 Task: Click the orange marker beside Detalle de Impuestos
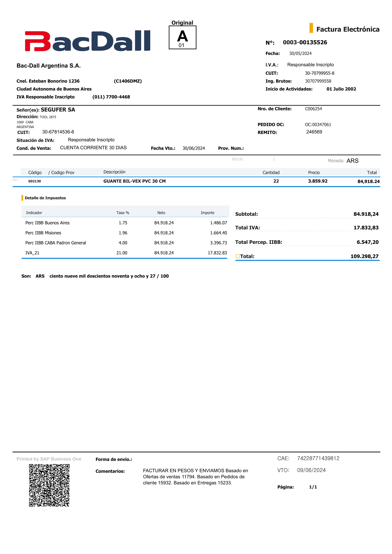pyautogui.click(x=22, y=198)
